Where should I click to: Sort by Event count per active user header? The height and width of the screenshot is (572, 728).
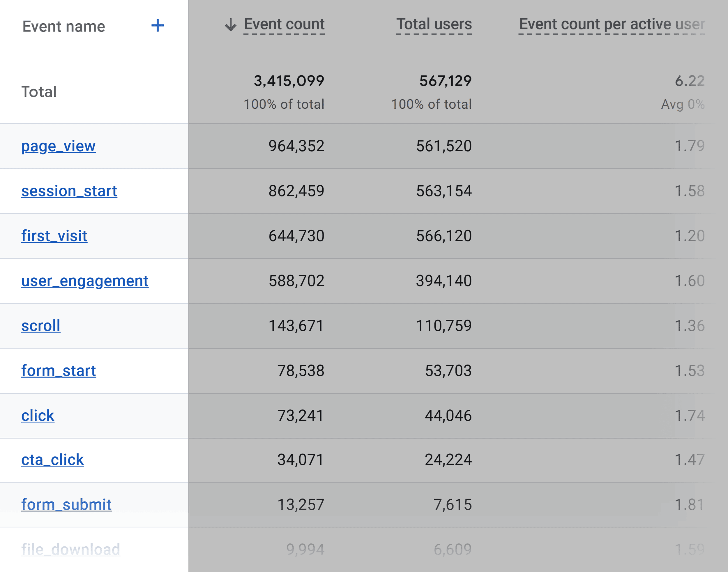pyautogui.click(x=612, y=24)
